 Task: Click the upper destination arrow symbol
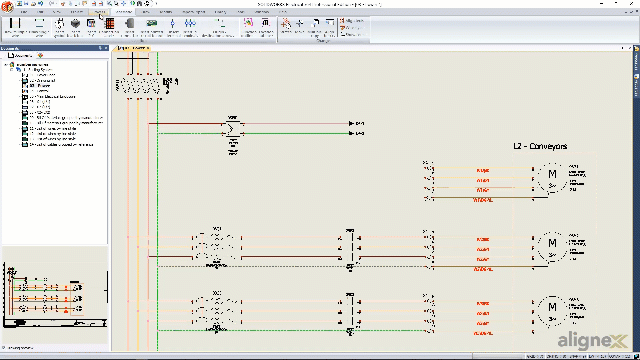pos(351,123)
